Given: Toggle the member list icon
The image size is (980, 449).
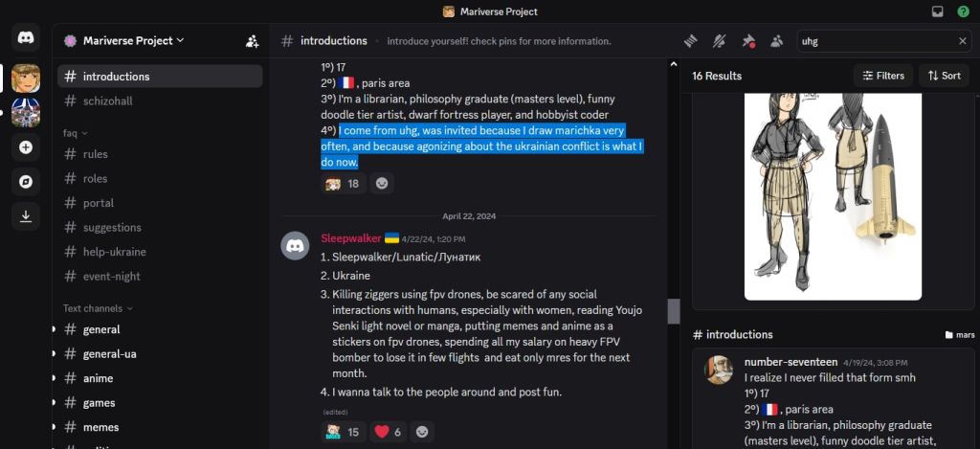Looking at the screenshot, I should click(777, 41).
